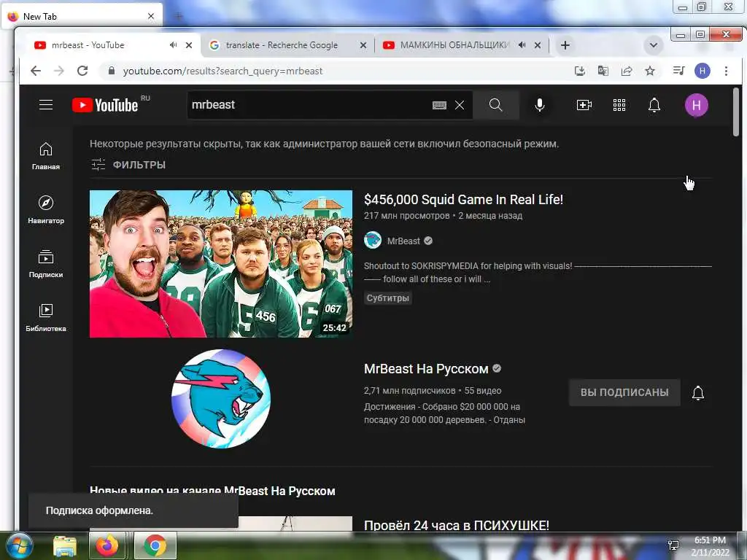
Task: Click in the mrbeast search field
Action: 309,105
